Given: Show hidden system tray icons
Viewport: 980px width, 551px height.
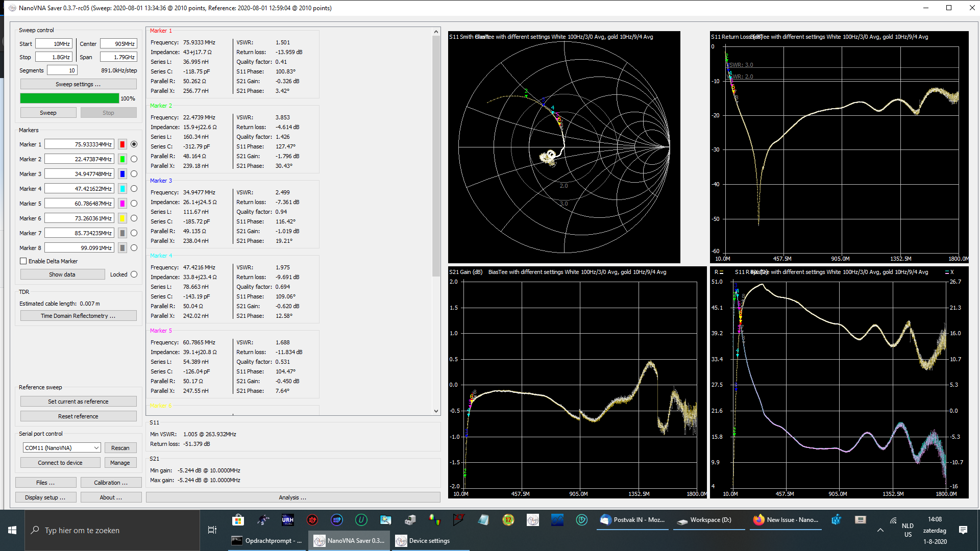Looking at the screenshot, I should (x=880, y=530).
